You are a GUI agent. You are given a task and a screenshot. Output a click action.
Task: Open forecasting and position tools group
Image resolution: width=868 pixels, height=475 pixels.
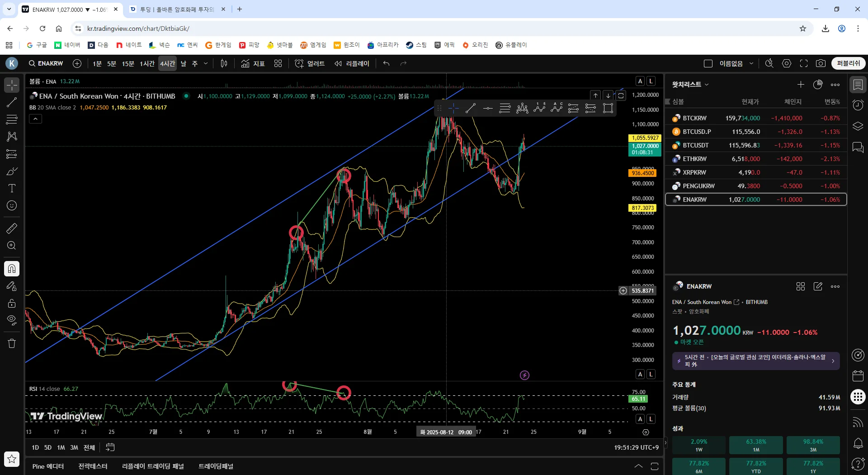click(x=12, y=154)
